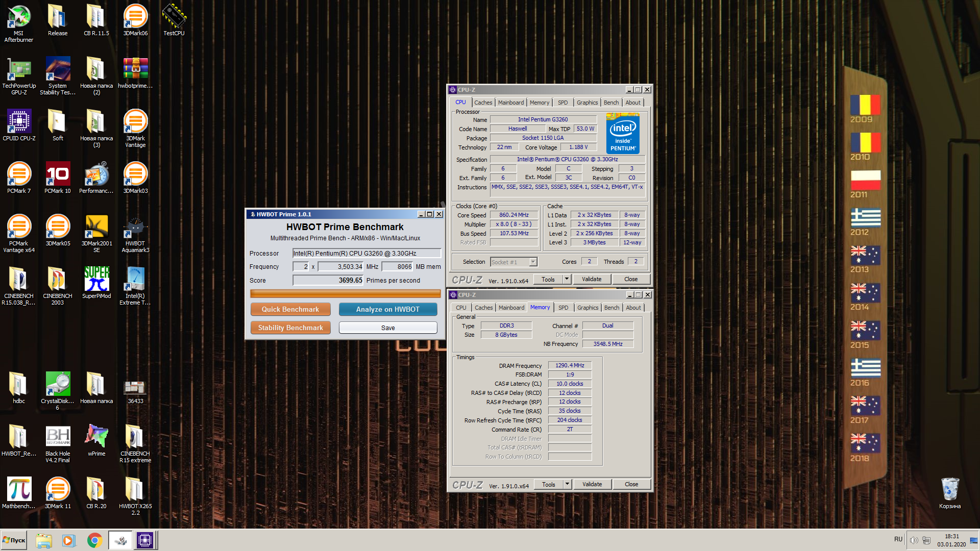The height and width of the screenshot is (551, 980).
Task: Open SPD tab in lower CPU-Z window
Action: 563,308
